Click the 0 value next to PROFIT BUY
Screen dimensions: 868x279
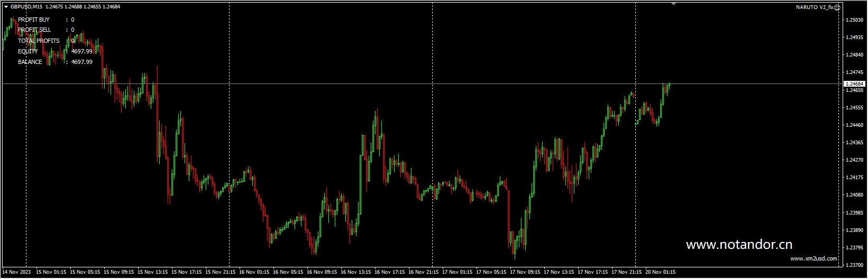tap(73, 20)
